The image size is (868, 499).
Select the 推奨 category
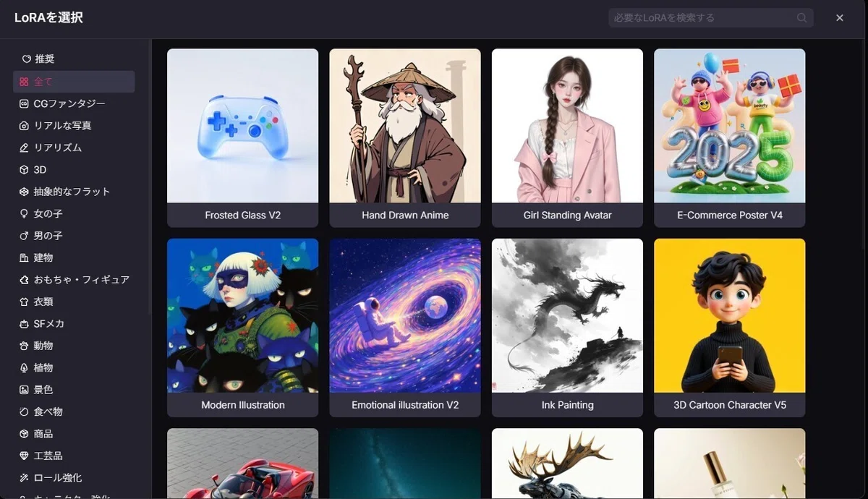[x=74, y=59]
